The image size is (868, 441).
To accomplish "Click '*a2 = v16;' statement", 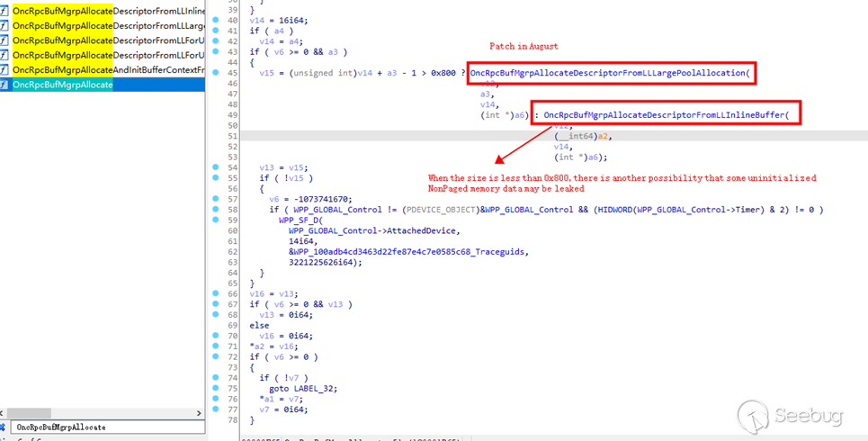I will tap(273, 346).
